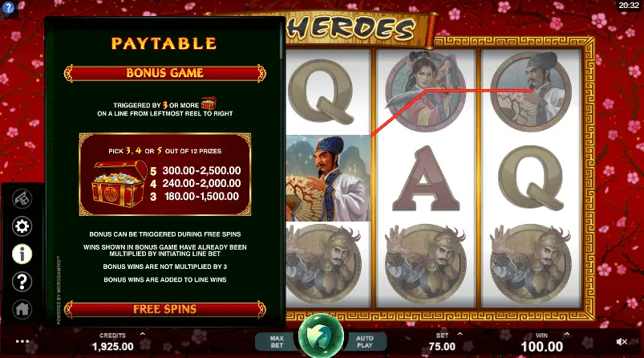Viewport: 644px width, 358px height.
Task: Open the three-dot menu
Action: (x=22, y=341)
